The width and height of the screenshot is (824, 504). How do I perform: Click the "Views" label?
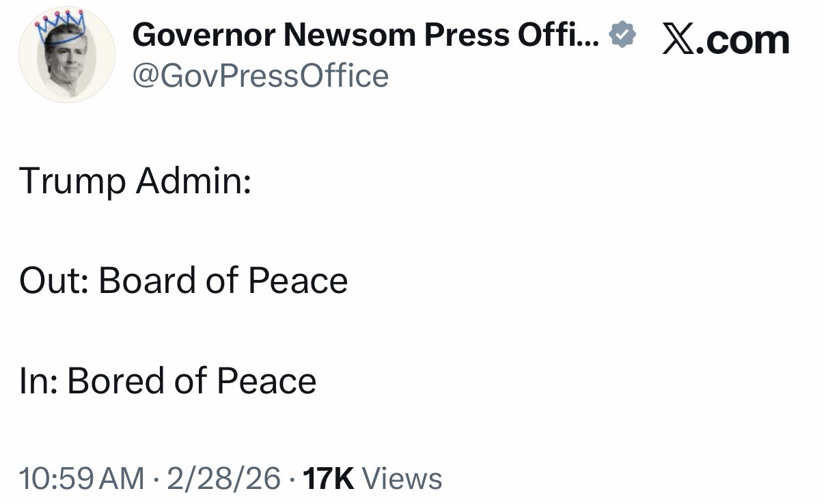402,479
